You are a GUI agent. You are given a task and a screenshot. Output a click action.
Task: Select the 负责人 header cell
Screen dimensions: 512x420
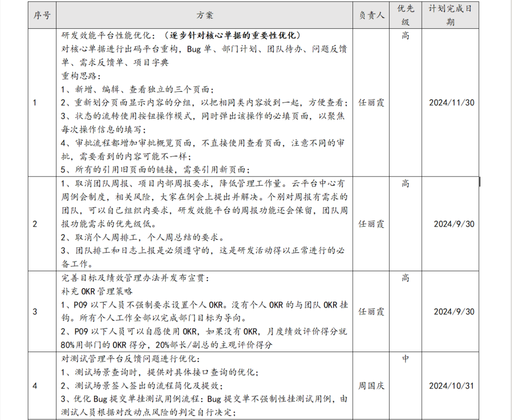[x=371, y=15]
